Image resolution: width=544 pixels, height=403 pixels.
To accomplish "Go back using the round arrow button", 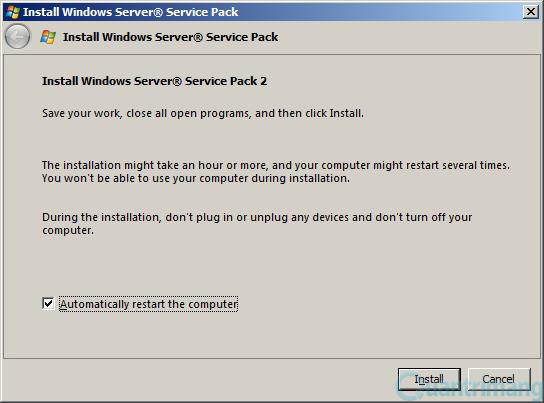I will (x=17, y=36).
